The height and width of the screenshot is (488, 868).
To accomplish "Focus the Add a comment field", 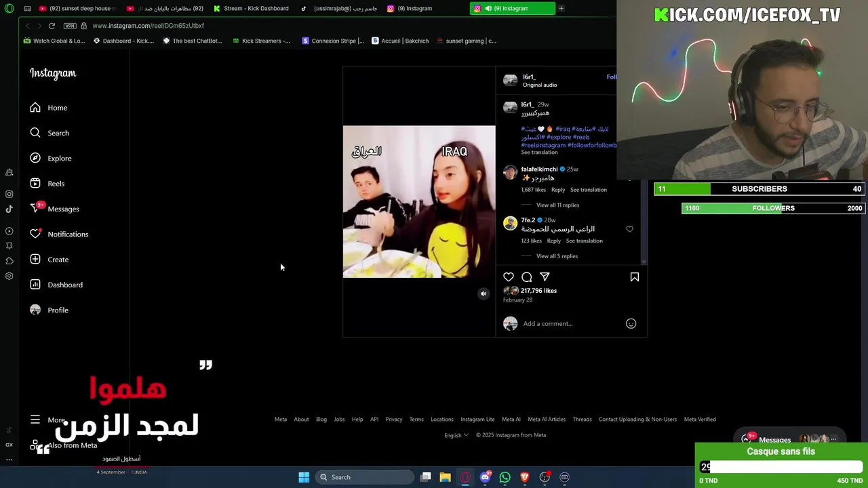I will [x=548, y=323].
